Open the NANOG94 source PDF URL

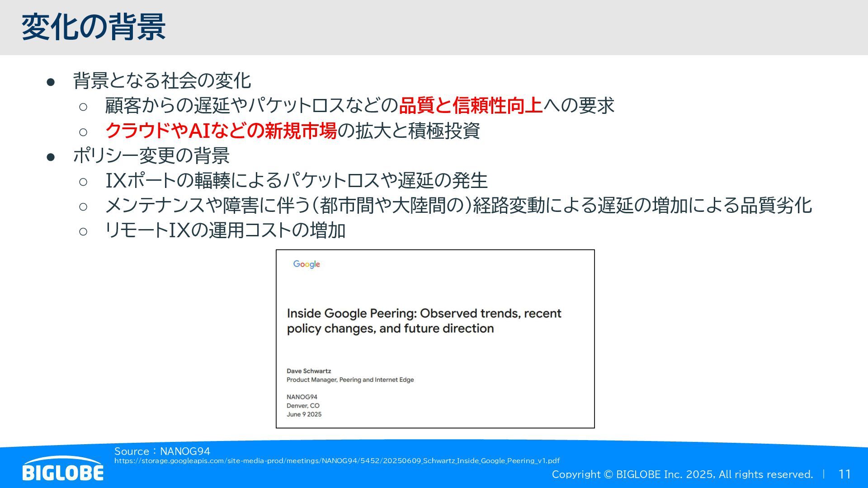(x=337, y=461)
